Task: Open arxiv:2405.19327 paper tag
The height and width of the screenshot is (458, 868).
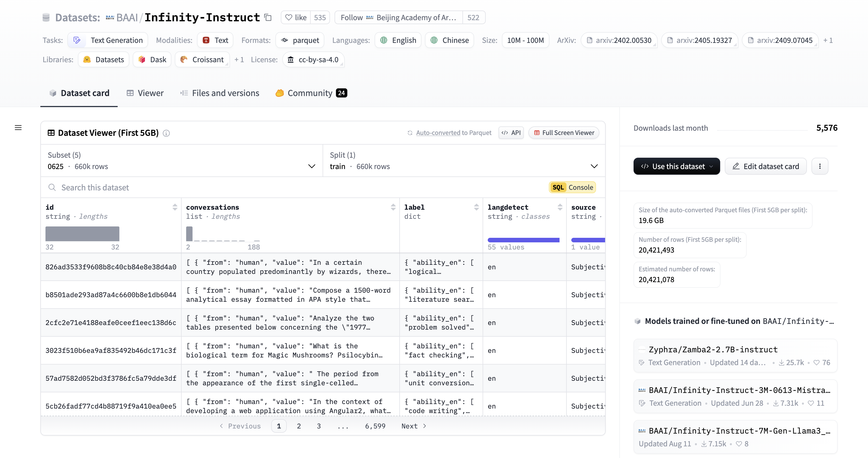Action: (699, 40)
